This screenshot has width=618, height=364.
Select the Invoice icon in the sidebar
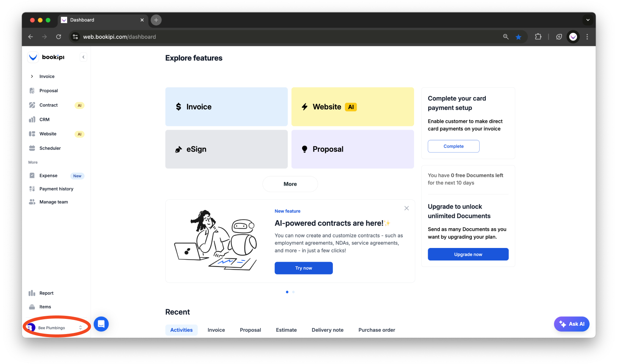point(32,76)
